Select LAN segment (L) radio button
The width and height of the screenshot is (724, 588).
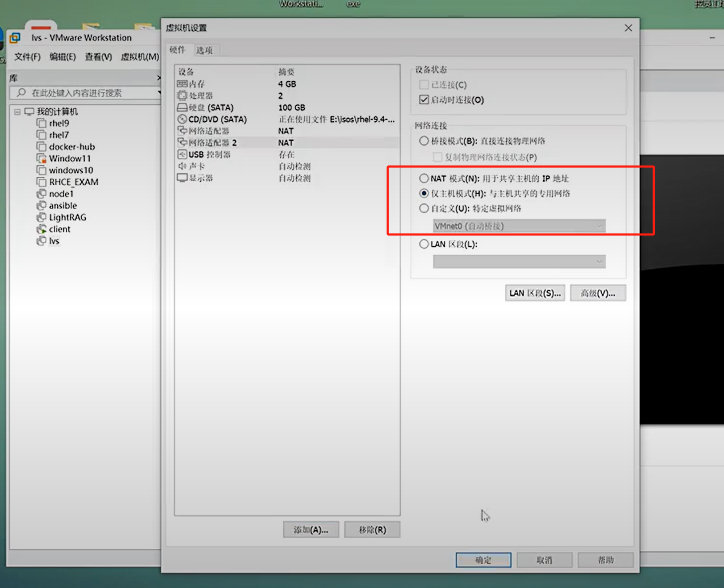[x=424, y=244]
